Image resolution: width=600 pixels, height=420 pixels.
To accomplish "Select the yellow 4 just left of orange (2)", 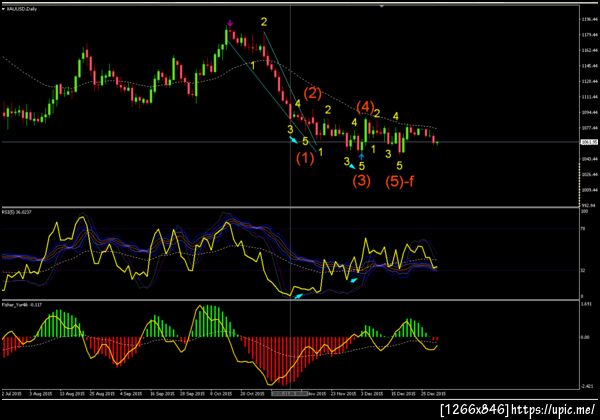I will 298,104.
